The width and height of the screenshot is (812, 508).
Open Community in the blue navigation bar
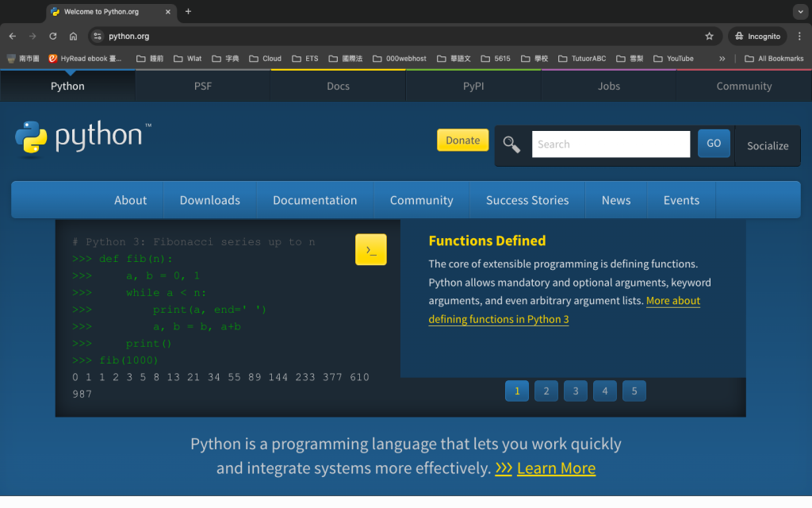(422, 200)
